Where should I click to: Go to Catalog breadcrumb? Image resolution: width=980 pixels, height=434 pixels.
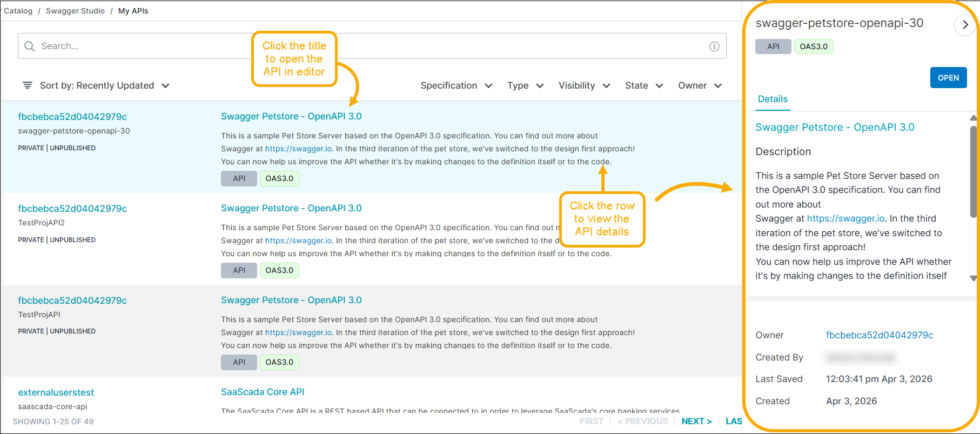(x=18, y=11)
